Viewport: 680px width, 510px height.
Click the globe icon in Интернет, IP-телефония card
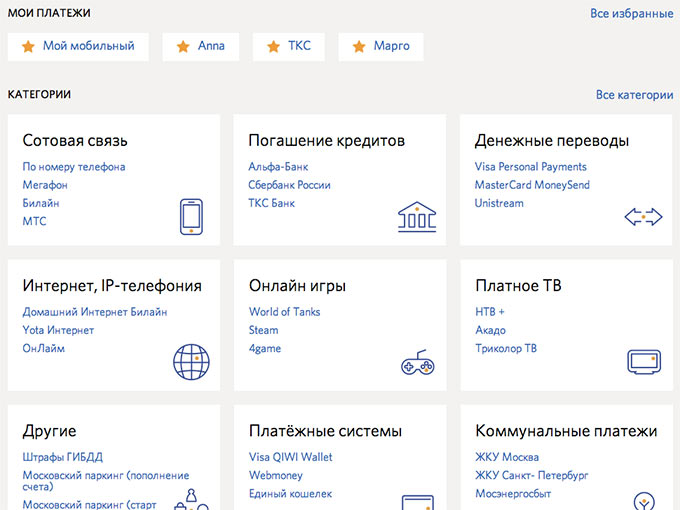click(191, 362)
